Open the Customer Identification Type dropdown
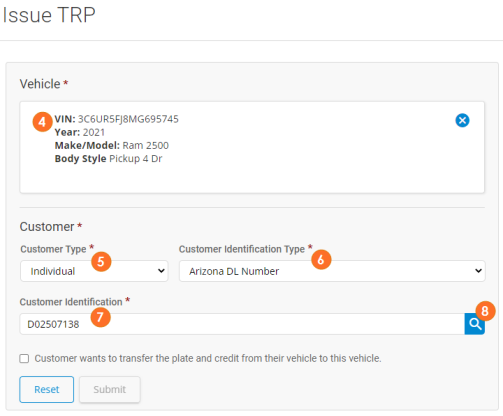This screenshot has width=503, height=416. 332,271
